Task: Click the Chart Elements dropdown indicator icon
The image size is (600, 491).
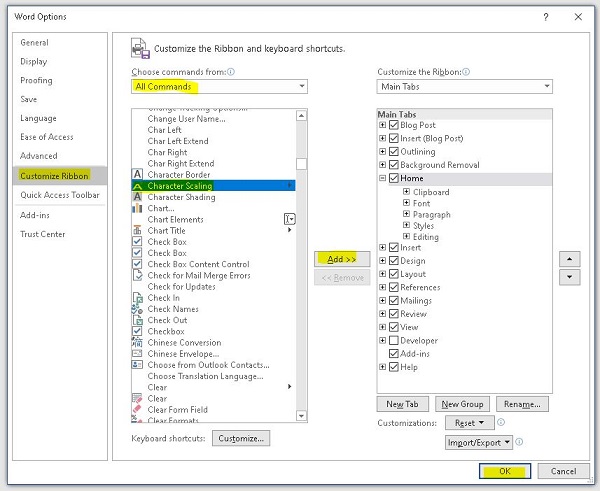Action: (x=290, y=219)
